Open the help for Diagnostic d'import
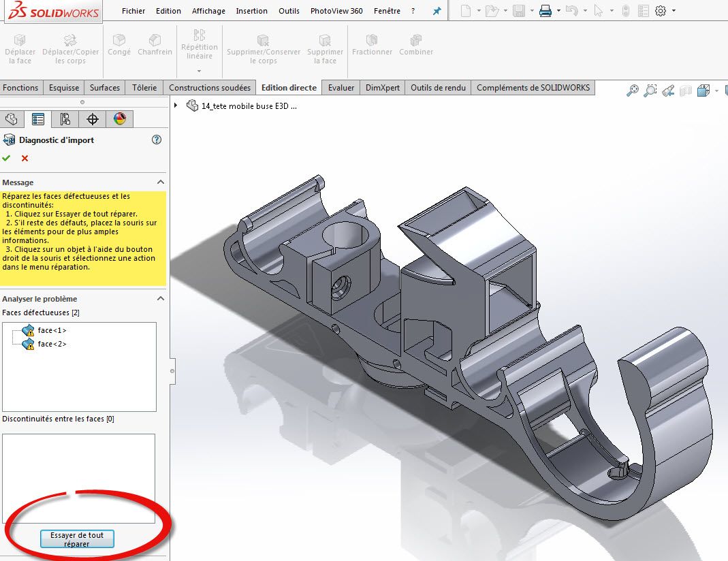This screenshot has height=561, width=728. click(x=157, y=140)
